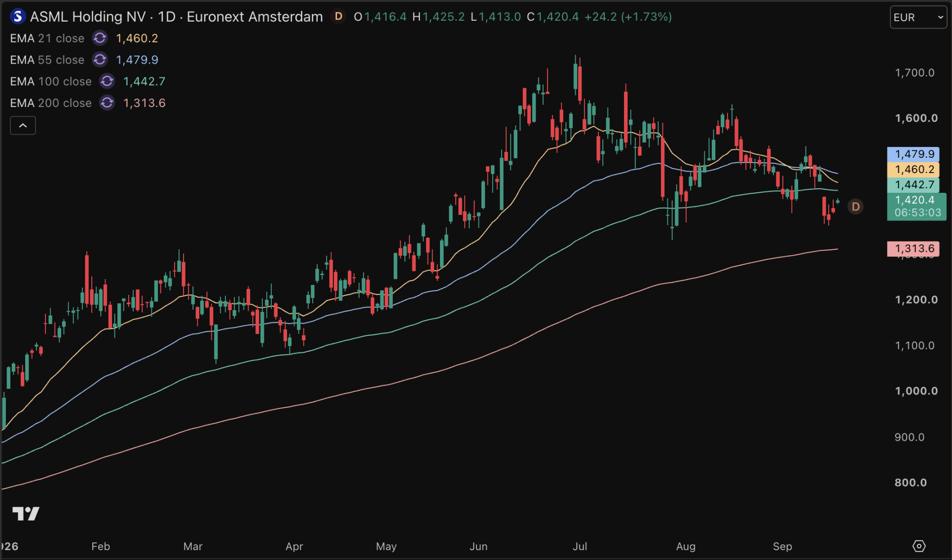Click the daily change +24.2 (+1.73%)
This screenshot has height=560, width=952.
(628, 17)
